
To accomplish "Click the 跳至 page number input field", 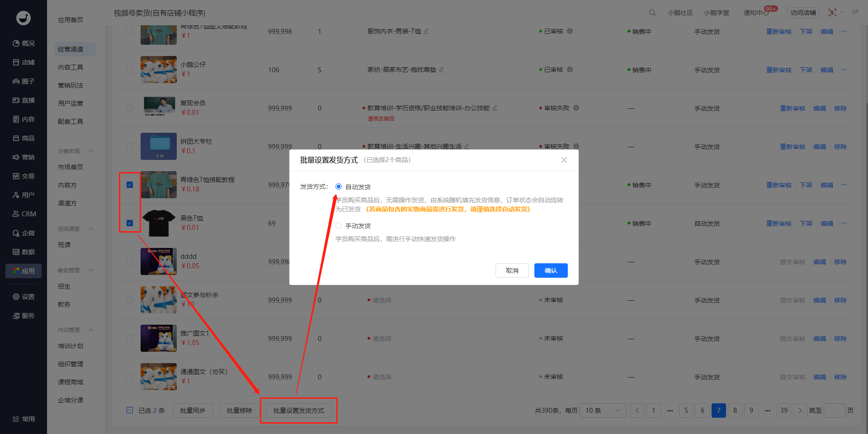I will pos(835,411).
